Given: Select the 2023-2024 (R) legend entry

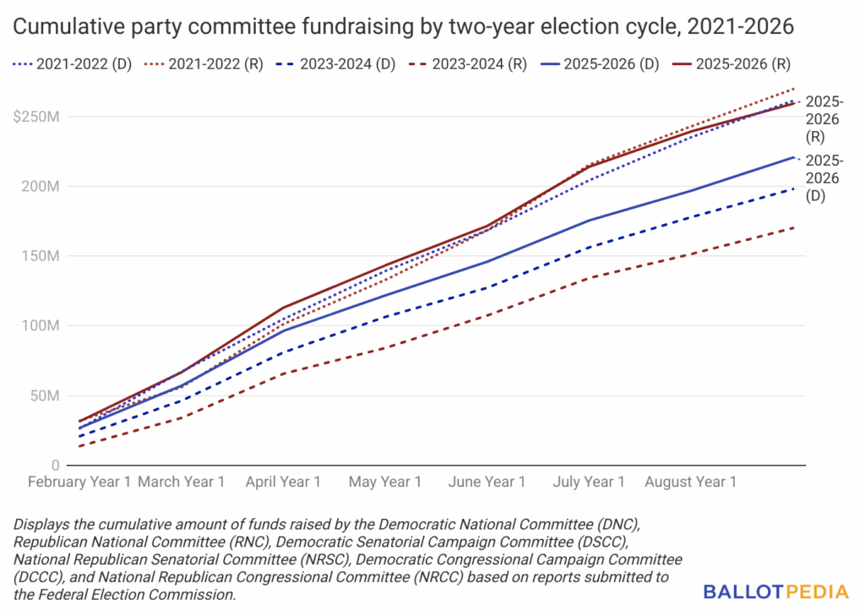Looking at the screenshot, I should pyautogui.click(x=479, y=64).
